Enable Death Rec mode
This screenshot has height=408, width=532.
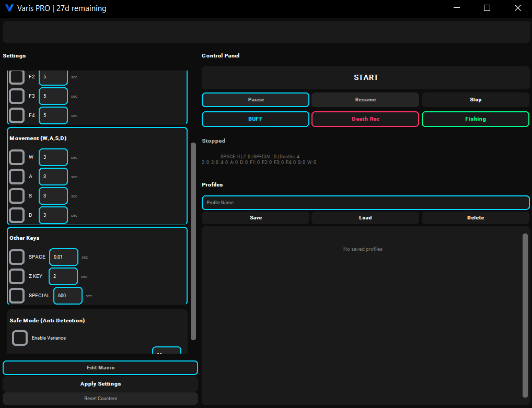365,119
